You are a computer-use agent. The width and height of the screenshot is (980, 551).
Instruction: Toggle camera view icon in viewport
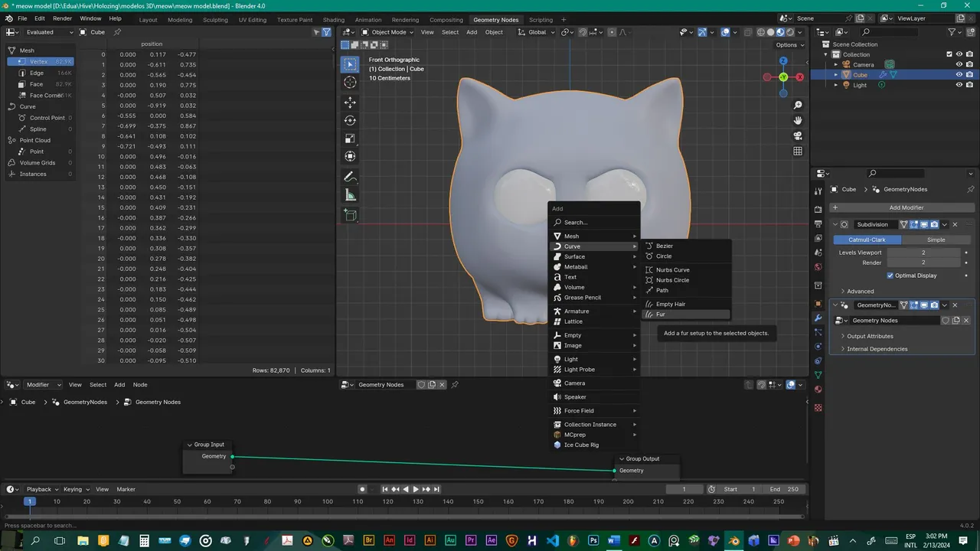pyautogui.click(x=798, y=135)
